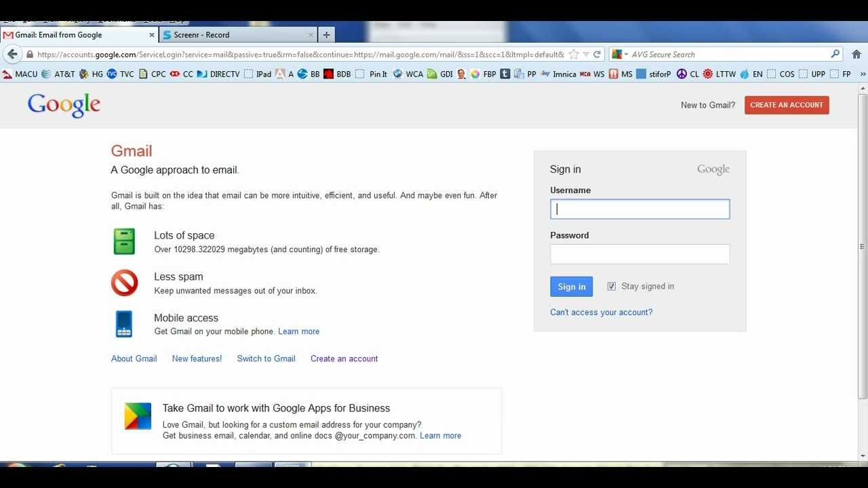This screenshot has width=868, height=488.
Task: Open the EN bookmark
Action: click(751, 74)
